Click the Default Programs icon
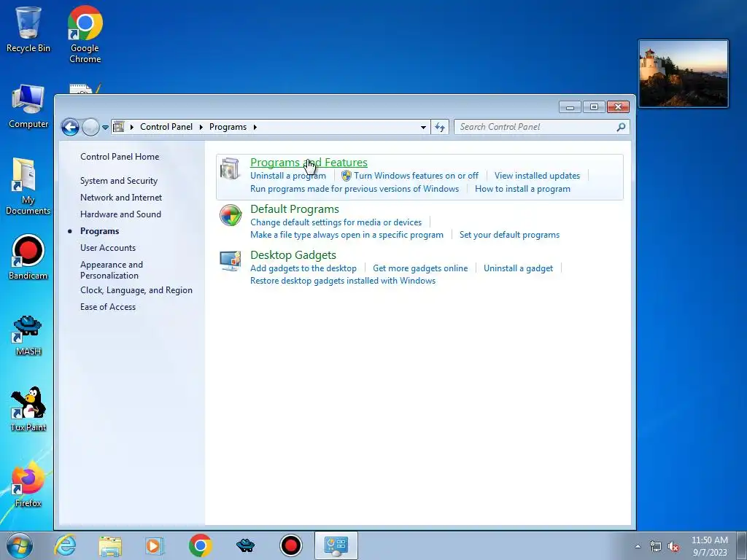747x560 pixels. click(x=231, y=215)
